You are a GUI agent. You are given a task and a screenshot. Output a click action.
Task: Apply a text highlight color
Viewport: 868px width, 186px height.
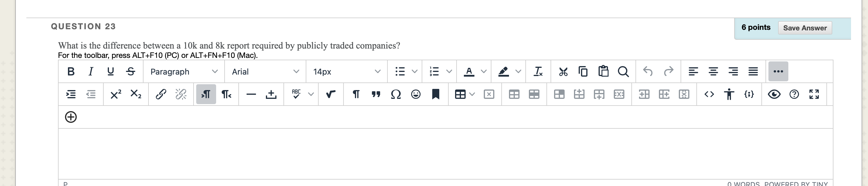(503, 71)
